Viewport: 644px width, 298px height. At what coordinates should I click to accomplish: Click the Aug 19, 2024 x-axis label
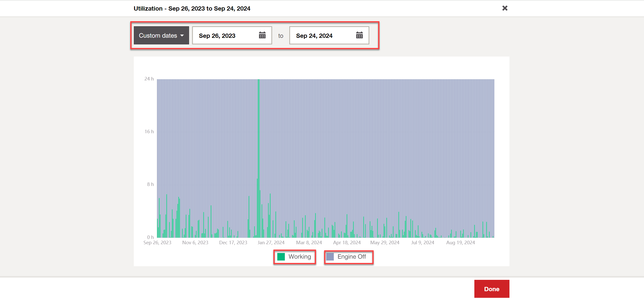[460, 243]
